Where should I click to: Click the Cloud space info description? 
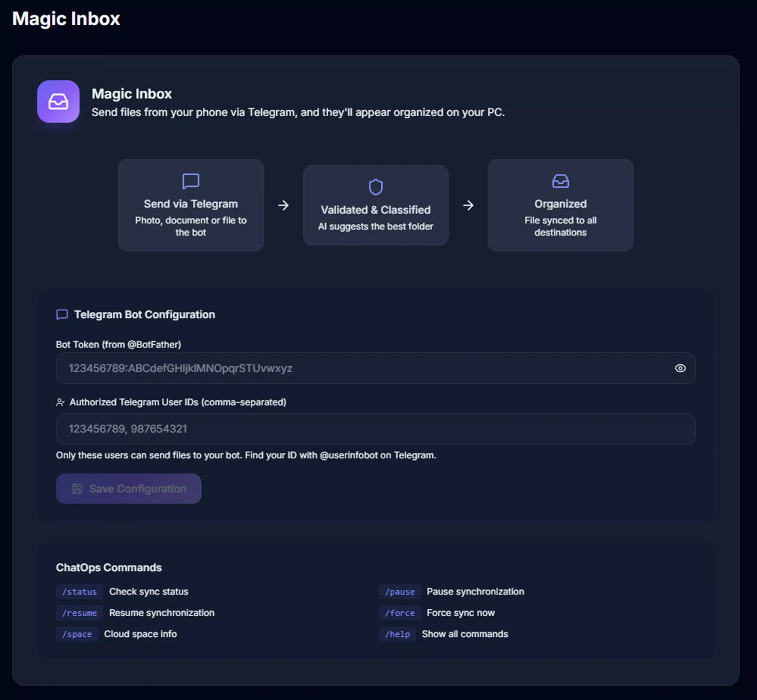(140, 634)
